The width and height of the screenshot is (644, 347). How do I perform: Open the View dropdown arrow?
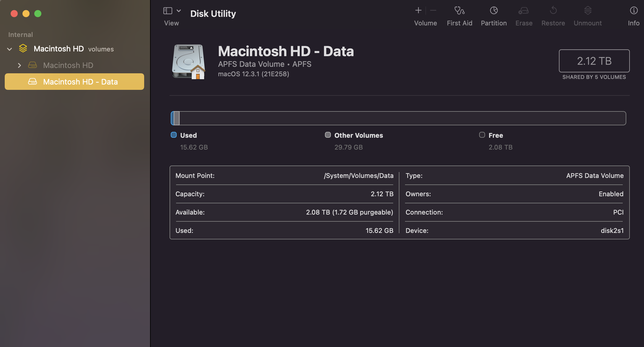[179, 11]
